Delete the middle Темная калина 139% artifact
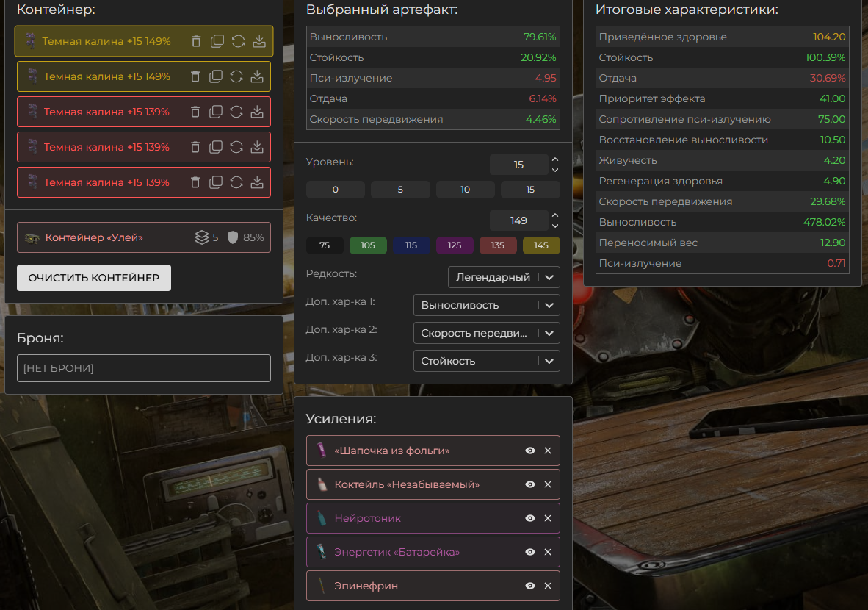868x610 pixels. pos(195,147)
